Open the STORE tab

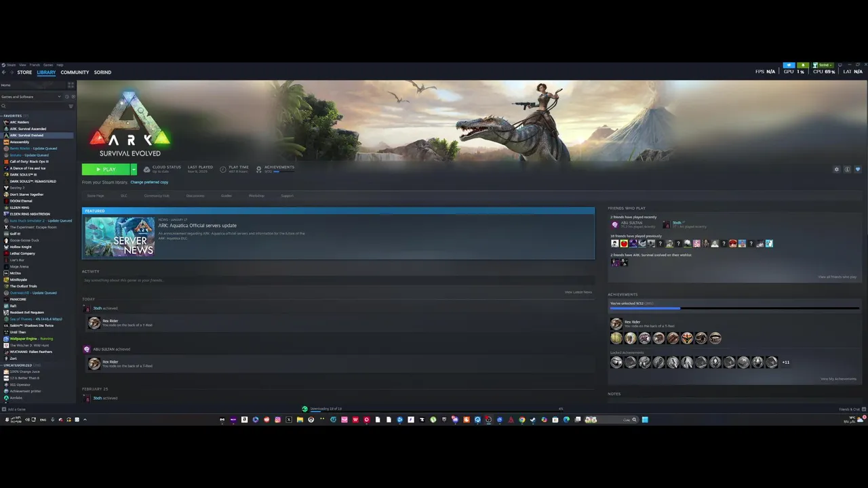(x=24, y=72)
